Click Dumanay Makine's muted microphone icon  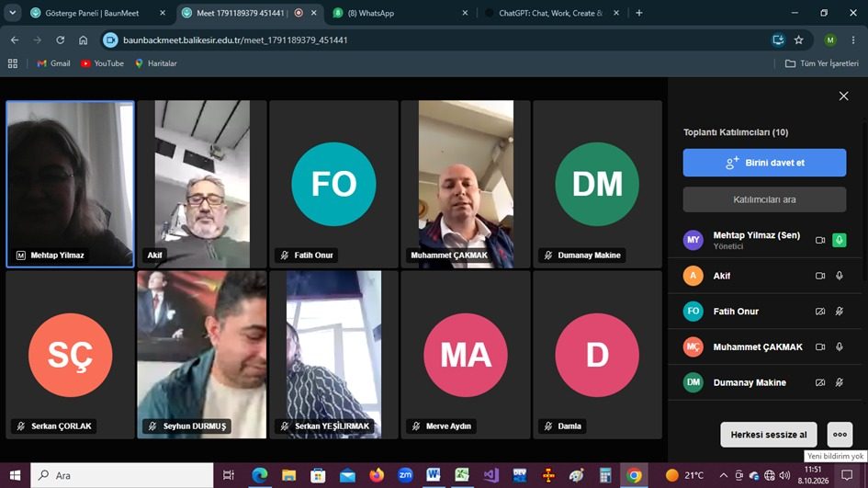(x=840, y=382)
